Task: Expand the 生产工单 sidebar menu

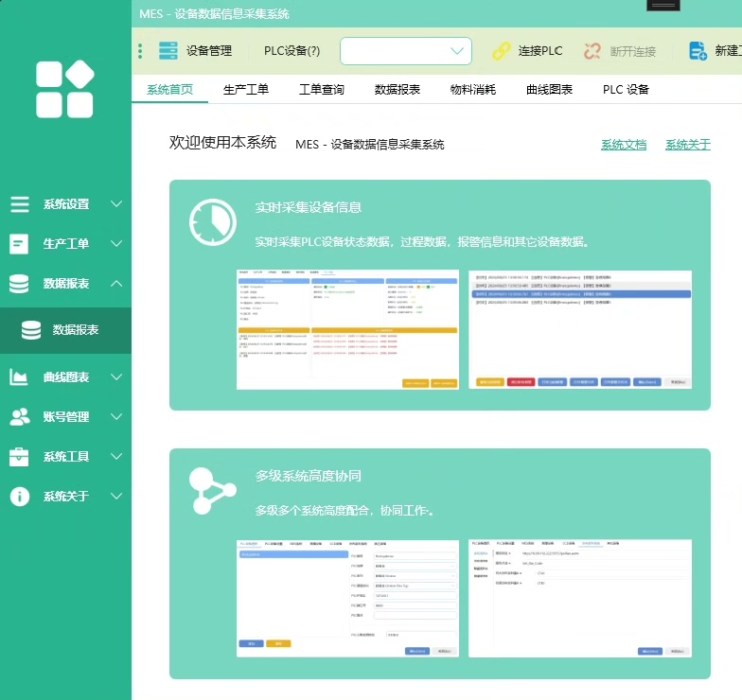Action: coord(66,244)
